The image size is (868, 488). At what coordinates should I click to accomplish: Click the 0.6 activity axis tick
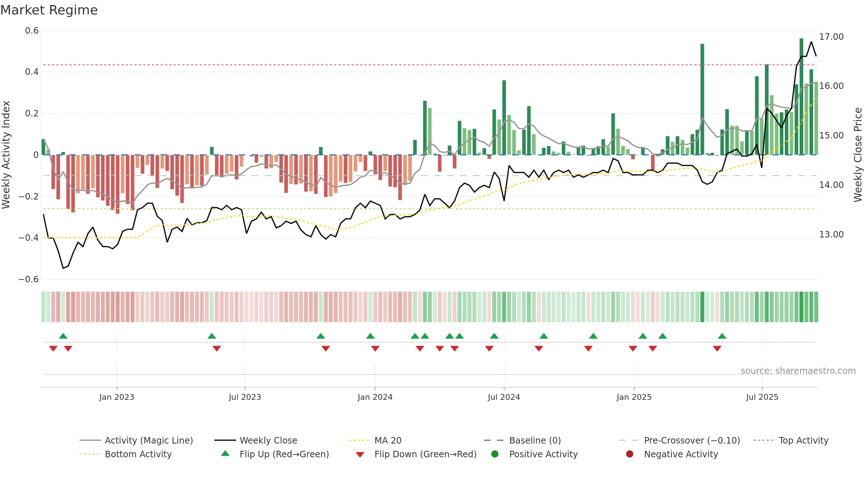(32, 31)
